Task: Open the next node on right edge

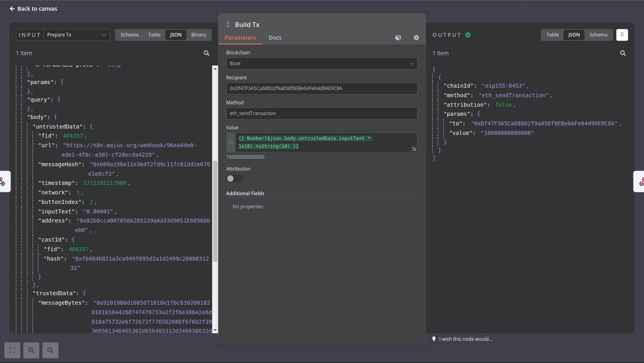Action: tap(639, 182)
